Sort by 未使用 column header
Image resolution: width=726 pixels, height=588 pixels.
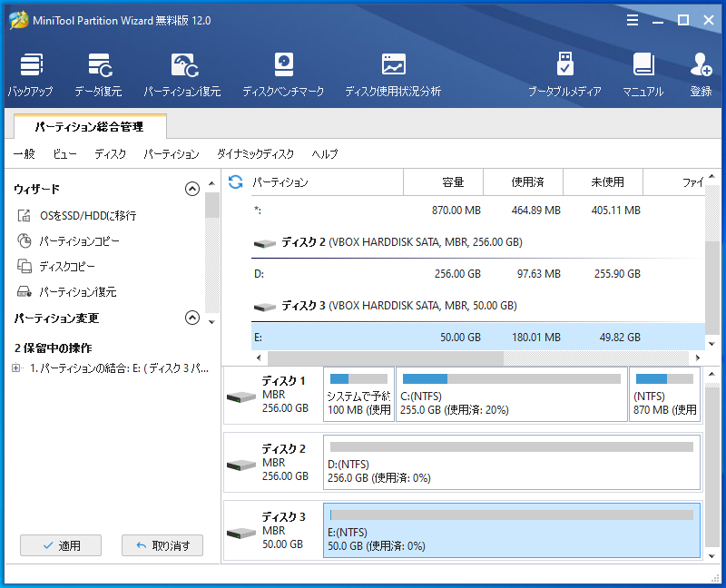(603, 182)
